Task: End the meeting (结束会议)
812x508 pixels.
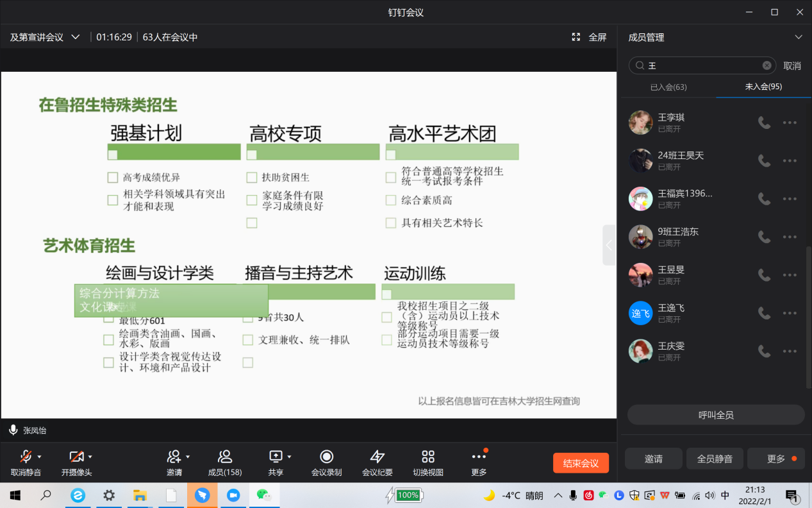Action: (x=581, y=463)
